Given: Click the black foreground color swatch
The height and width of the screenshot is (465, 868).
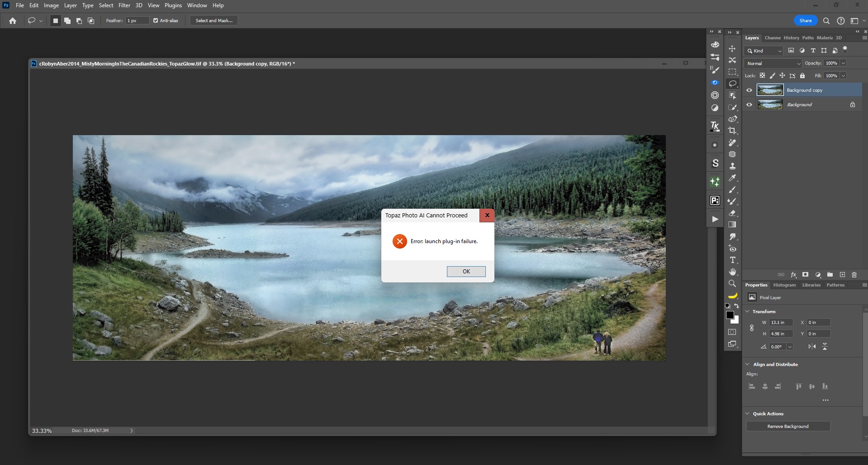Looking at the screenshot, I should [x=730, y=315].
